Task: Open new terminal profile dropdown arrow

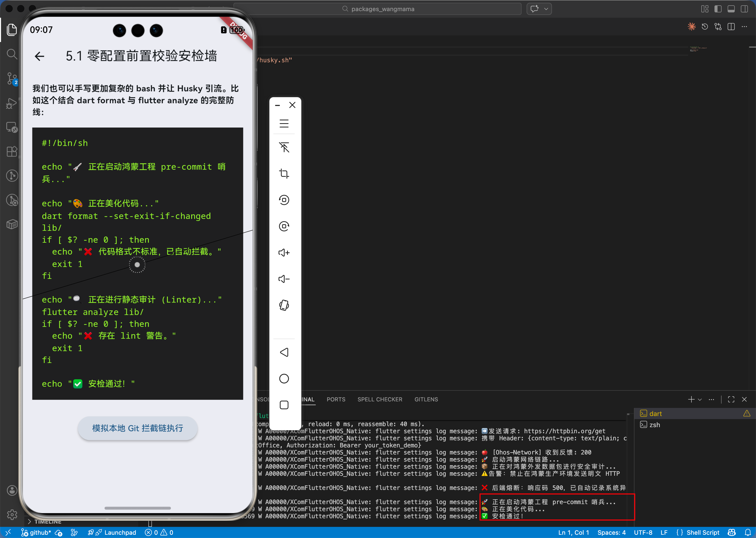Action: (x=700, y=400)
